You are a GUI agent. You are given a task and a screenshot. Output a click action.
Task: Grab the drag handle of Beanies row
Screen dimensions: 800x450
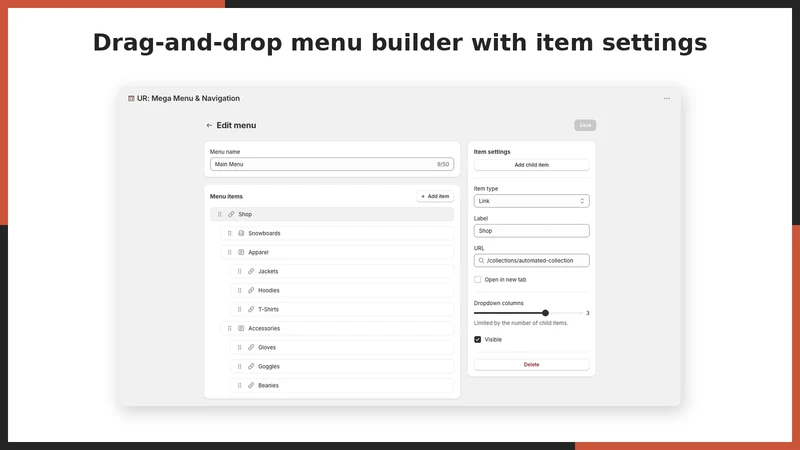[239, 385]
